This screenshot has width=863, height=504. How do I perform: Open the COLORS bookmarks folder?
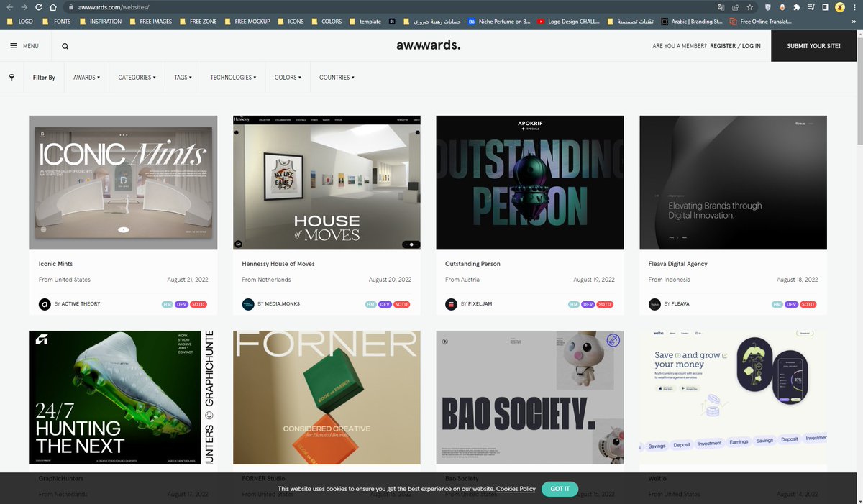327,22
